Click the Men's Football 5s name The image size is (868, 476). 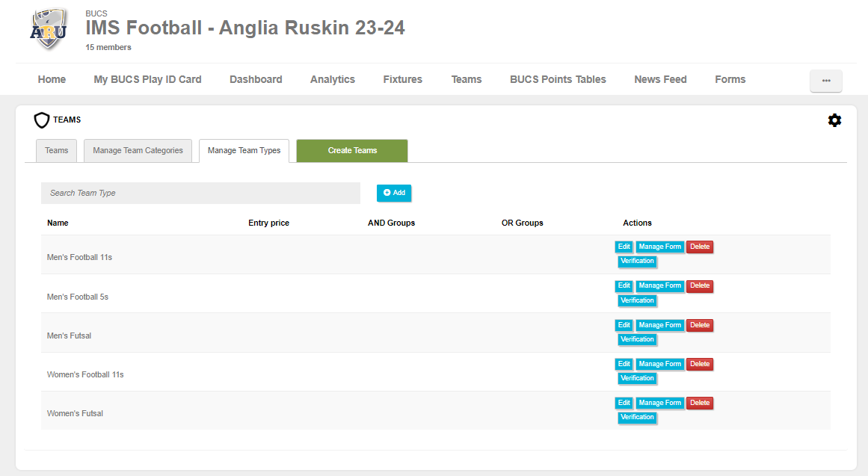[x=78, y=297]
